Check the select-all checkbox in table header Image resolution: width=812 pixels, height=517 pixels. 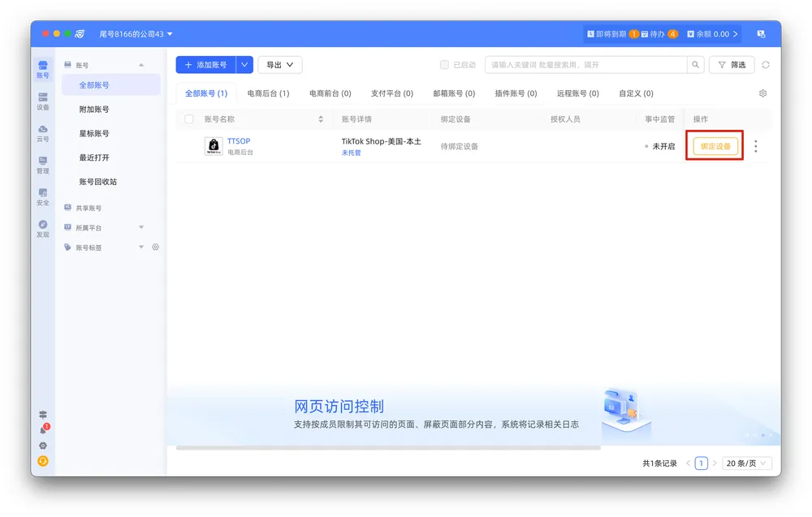[189, 119]
